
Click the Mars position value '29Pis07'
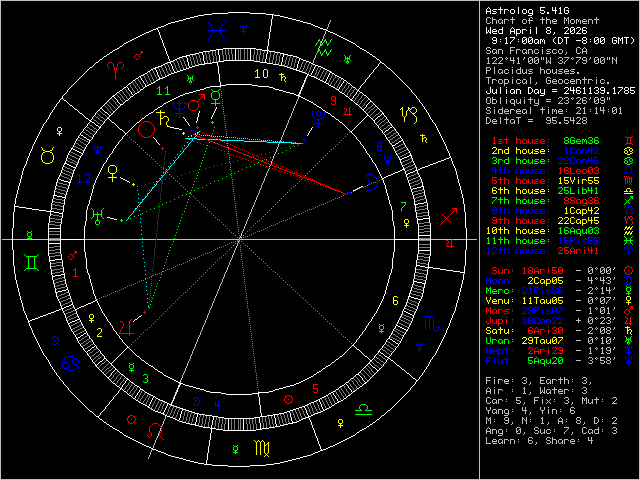pyautogui.click(x=542, y=311)
